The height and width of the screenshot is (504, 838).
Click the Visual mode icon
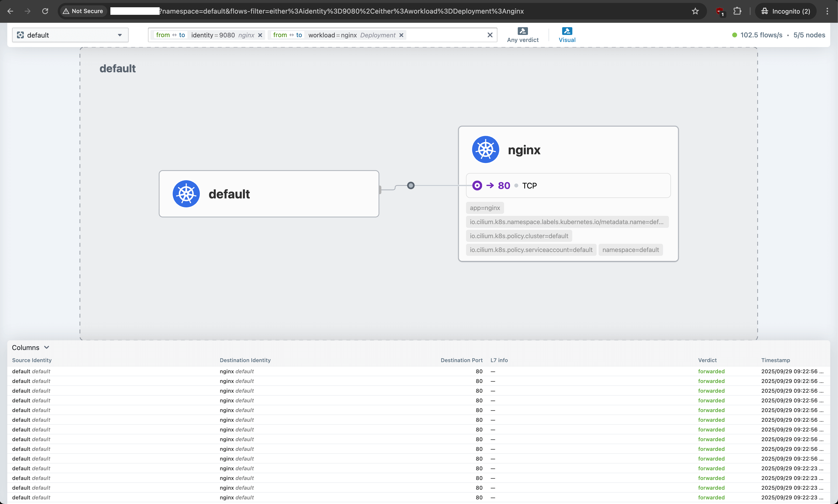567,31
